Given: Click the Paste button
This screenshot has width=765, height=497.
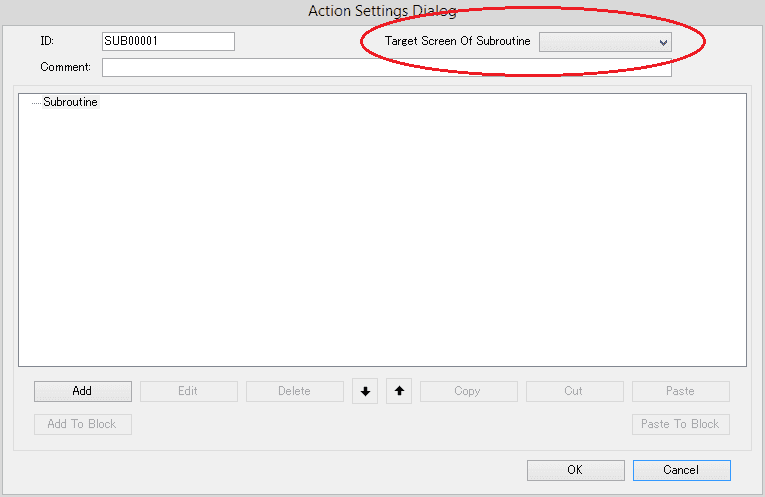Looking at the screenshot, I should 680,391.
